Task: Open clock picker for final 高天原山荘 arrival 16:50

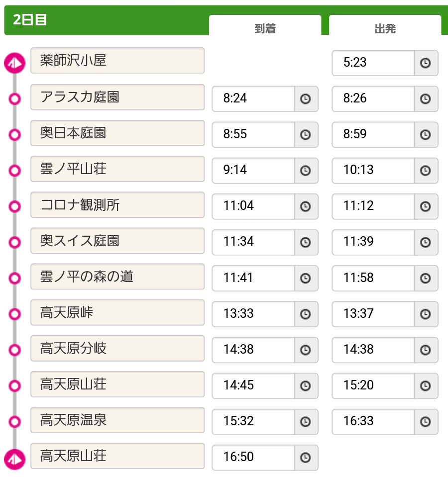Action: (x=306, y=458)
